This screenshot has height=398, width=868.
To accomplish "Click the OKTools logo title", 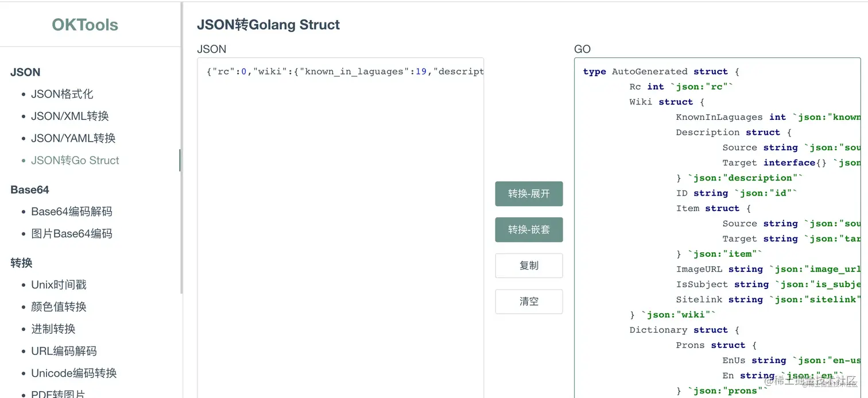I will pos(85,25).
